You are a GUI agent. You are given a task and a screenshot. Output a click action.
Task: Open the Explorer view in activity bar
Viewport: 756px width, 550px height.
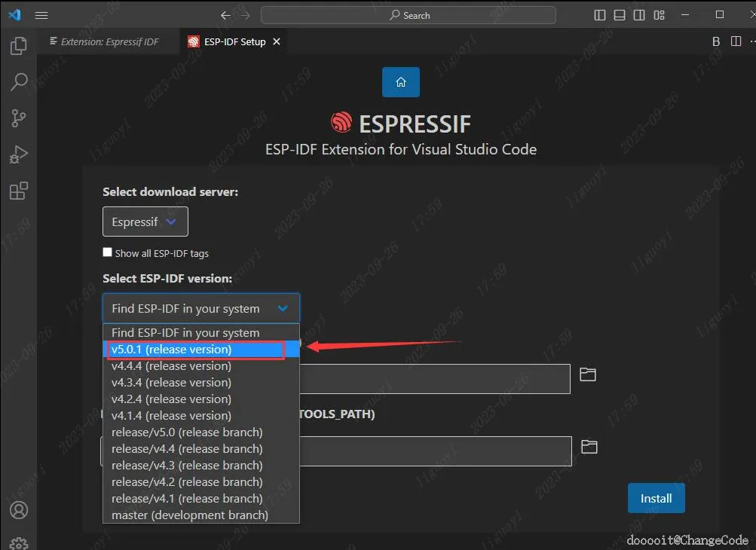18,46
